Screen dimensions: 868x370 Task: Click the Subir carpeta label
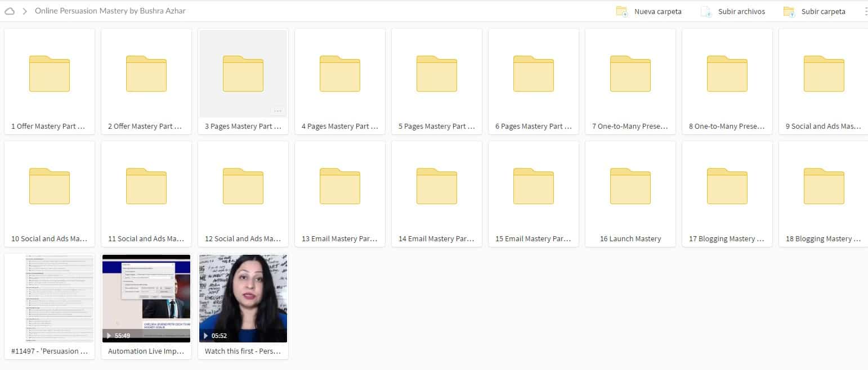(x=823, y=11)
